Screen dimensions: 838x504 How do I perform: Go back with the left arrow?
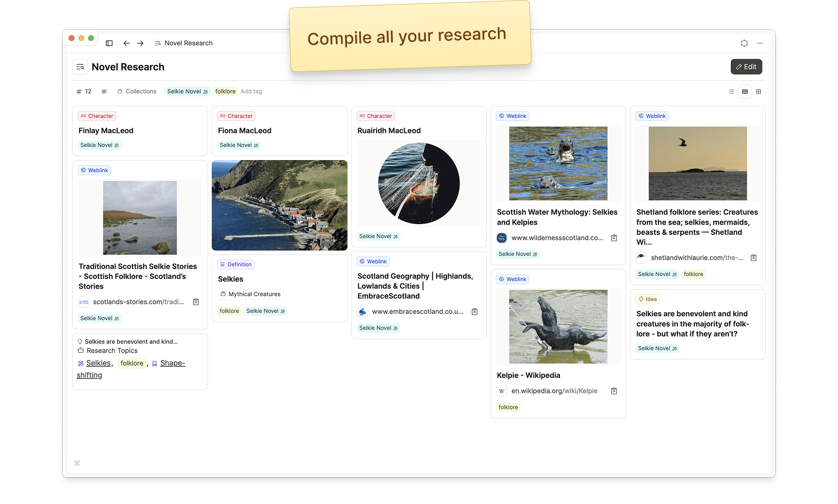(127, 43)
